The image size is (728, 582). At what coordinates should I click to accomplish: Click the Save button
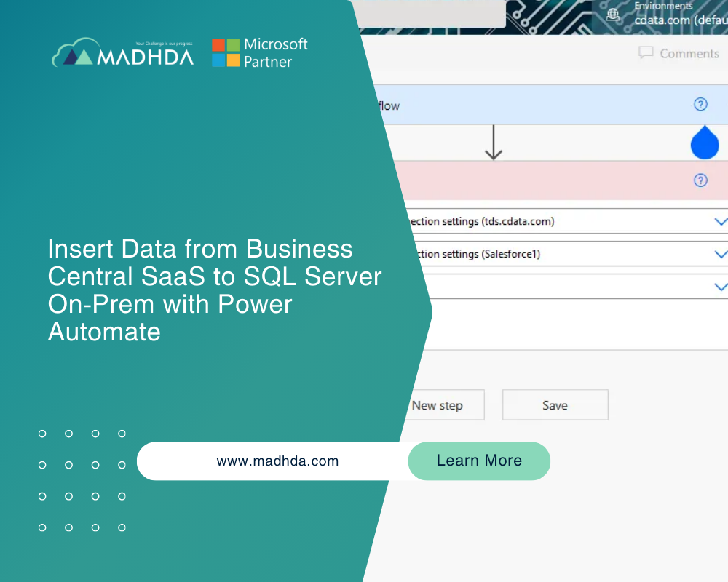[x=555, y=405]
